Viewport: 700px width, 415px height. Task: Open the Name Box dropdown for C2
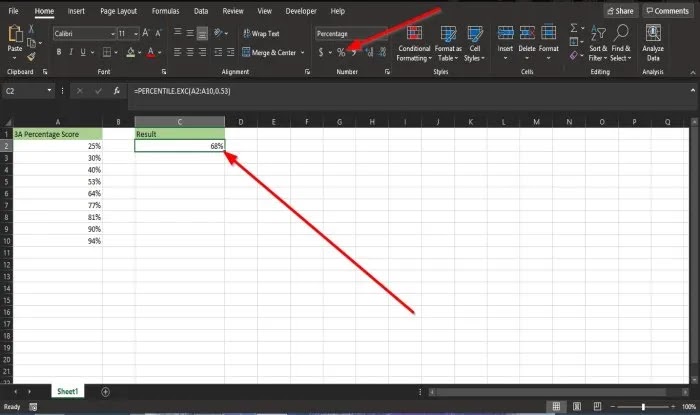tap(49, 91)
